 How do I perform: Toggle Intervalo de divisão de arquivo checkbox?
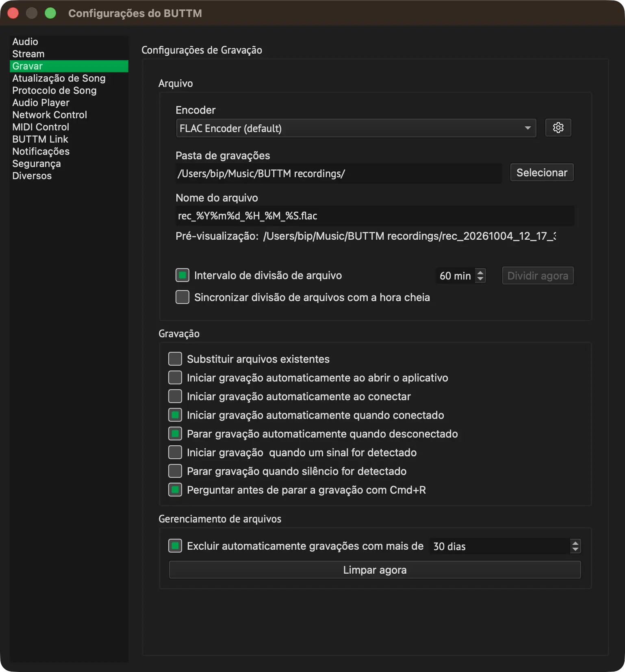tap(182, 275)
